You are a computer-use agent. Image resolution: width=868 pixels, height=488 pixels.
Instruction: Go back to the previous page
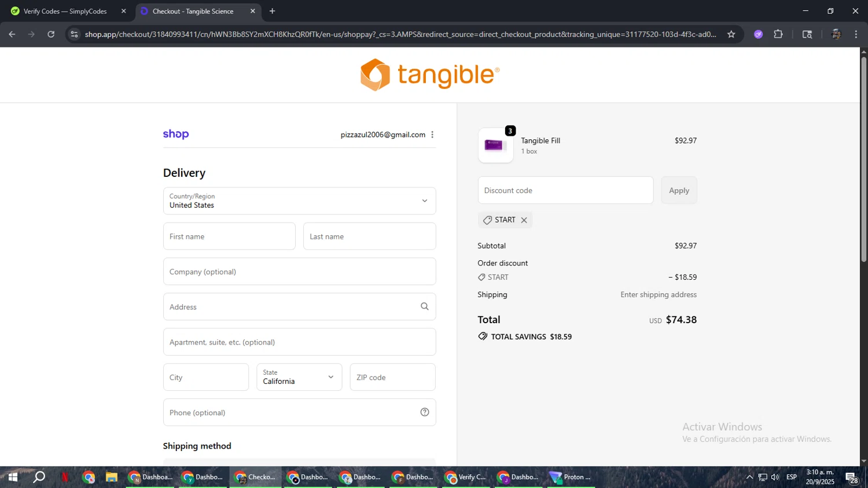pyautogui.click(x=12, y=34)
